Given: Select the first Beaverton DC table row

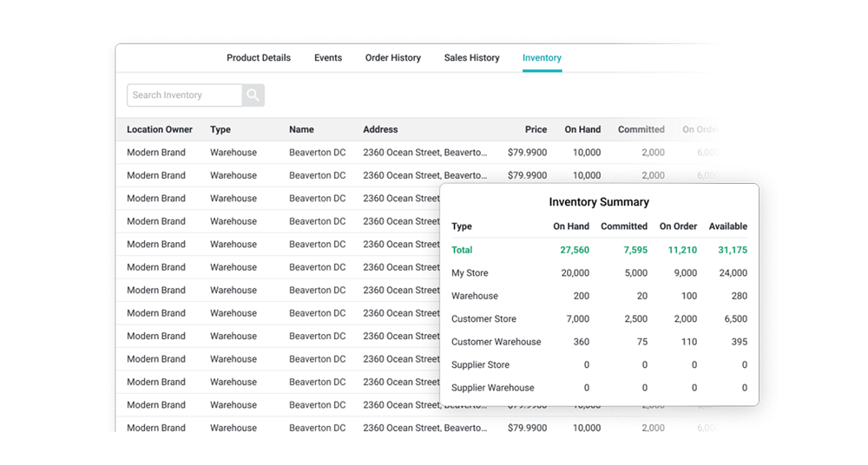Looking at the screenshot, I should [317, 153].
